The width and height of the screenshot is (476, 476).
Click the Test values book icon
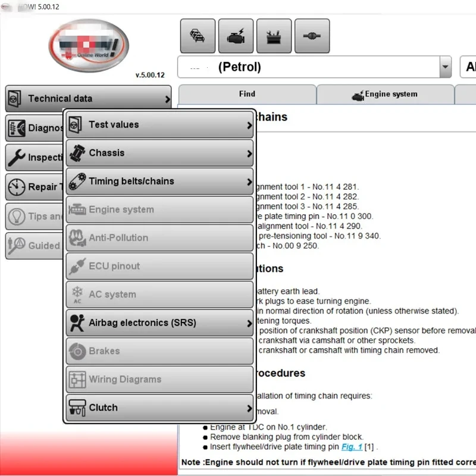76,124
